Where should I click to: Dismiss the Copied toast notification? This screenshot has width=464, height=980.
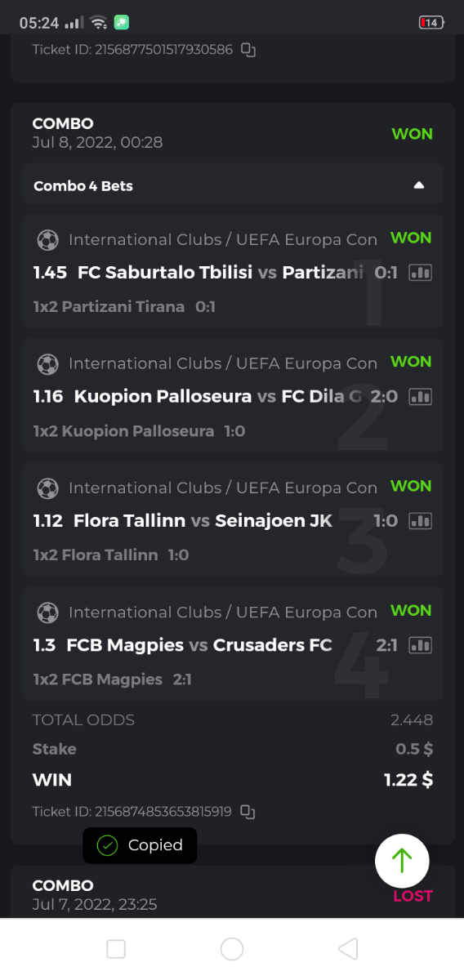tap(140, 845)
